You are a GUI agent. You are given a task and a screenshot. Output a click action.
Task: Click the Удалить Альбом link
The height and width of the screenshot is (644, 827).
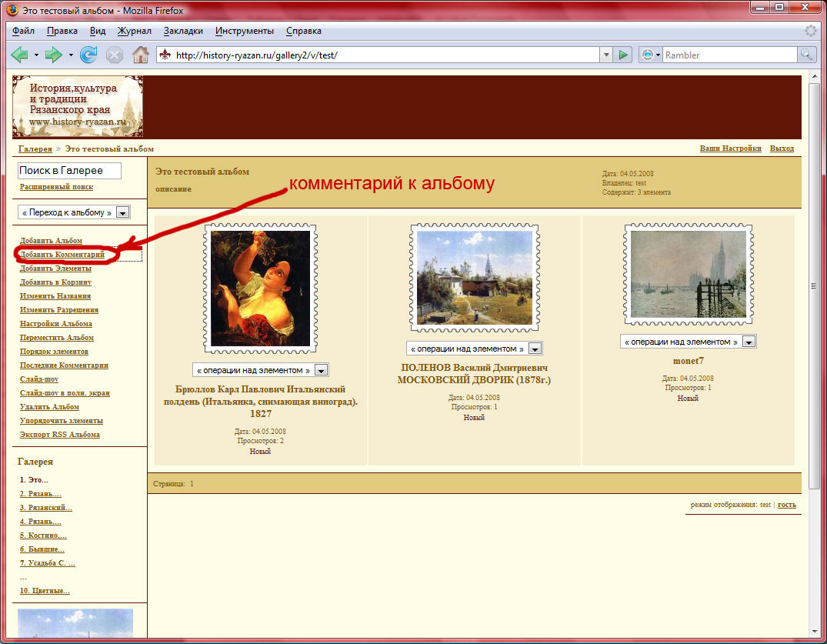click(49, 407)
